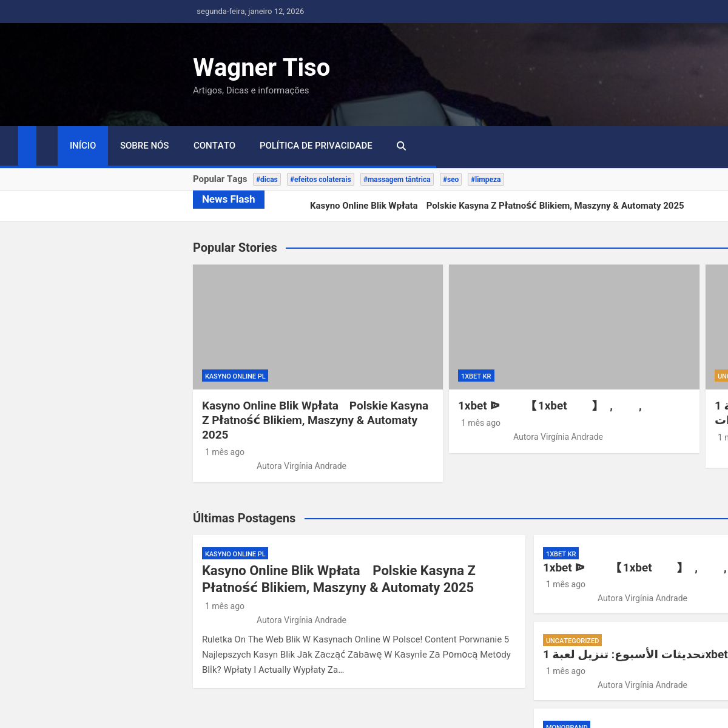Select the #dicas popular tag

[267, 180]
